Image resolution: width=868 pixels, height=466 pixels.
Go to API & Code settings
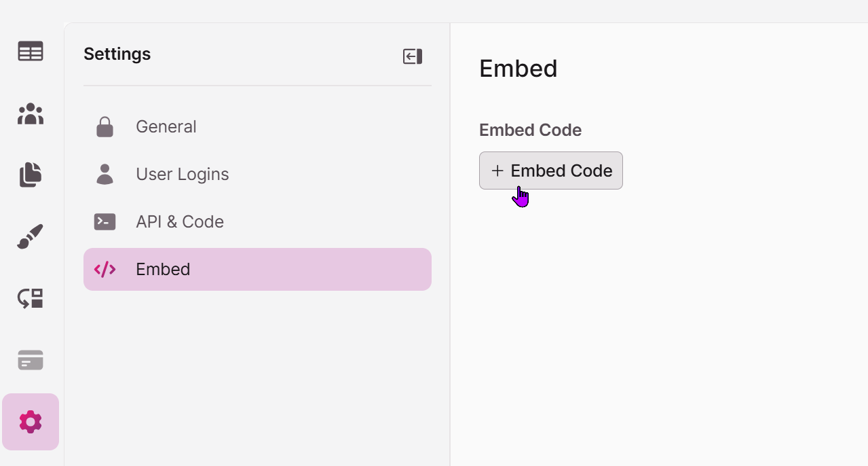[x=257, y=221]
